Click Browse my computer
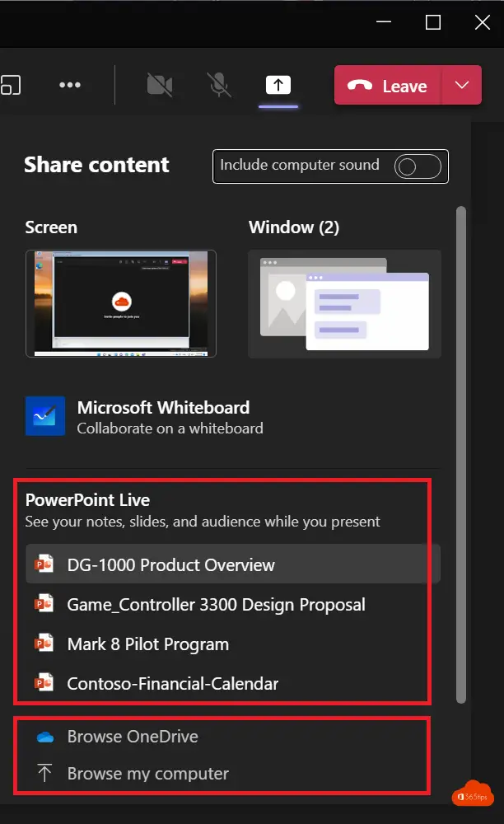 147,774
